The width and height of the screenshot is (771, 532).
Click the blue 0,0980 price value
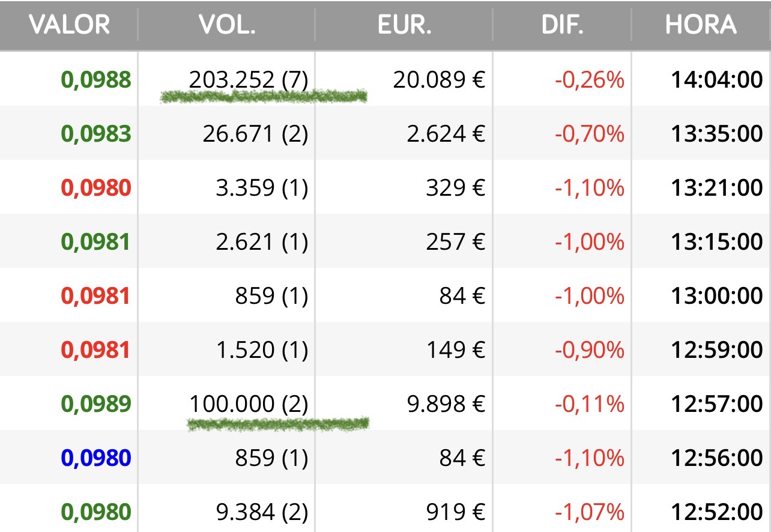click(95, 458)
